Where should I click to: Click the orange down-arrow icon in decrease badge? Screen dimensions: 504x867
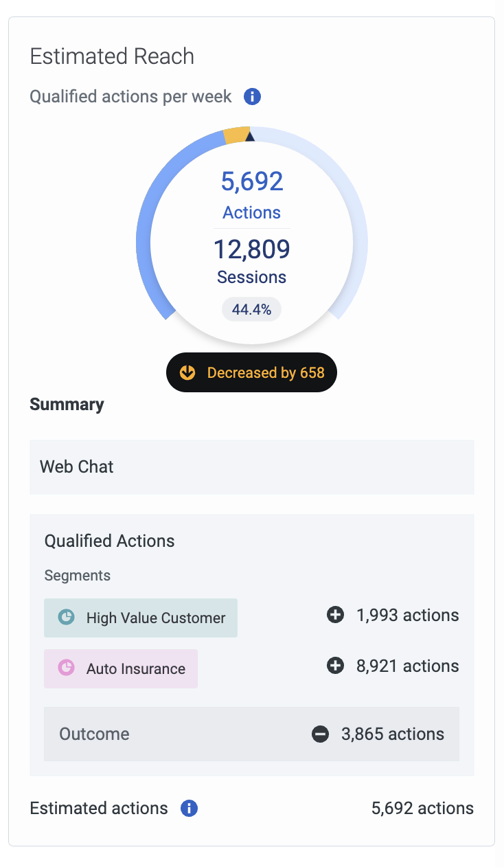[x=187, y=372]
